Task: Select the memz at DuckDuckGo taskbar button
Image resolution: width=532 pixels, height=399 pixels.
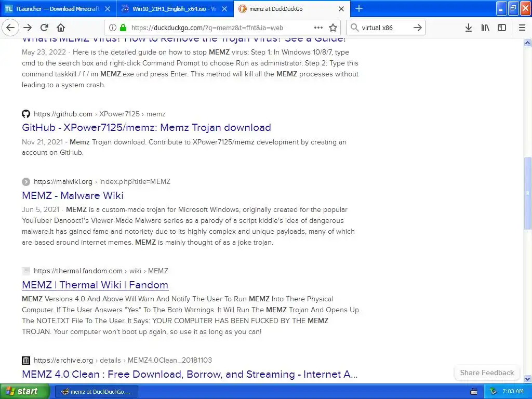Action: point(96,392)
